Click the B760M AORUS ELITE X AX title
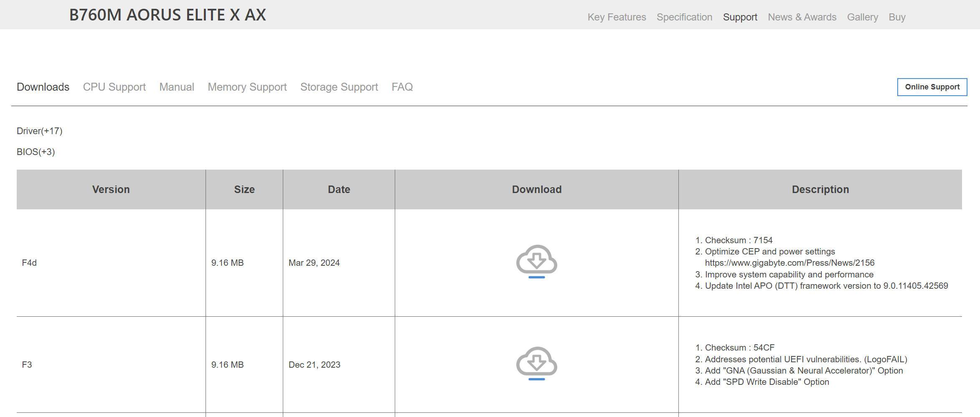980x417 pixels. pyautogui.click(x=168, y=15)
